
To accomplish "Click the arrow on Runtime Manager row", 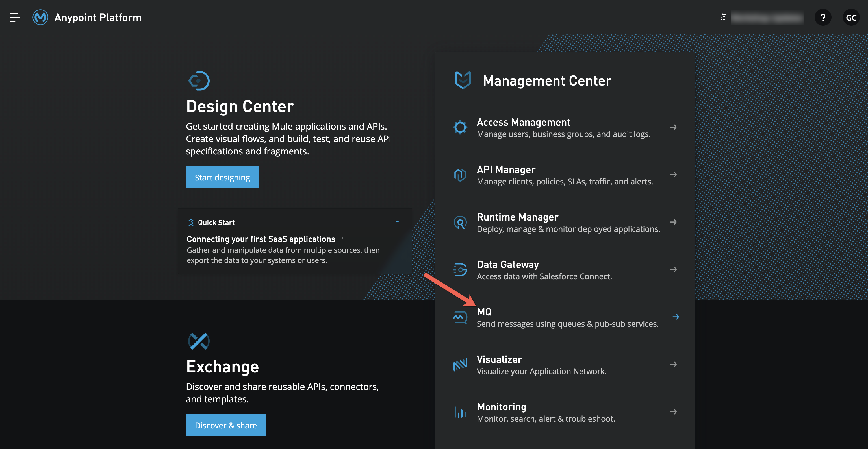I will [x=673, y=222].
